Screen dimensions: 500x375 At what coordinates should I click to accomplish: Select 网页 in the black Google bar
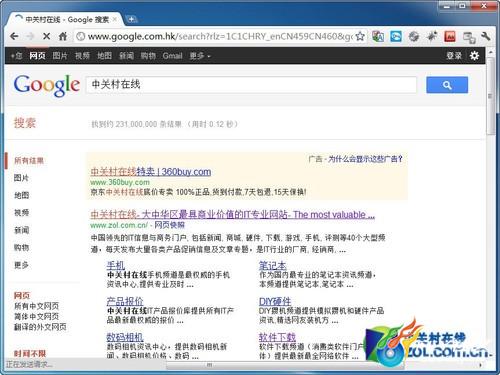coord(37,56)
